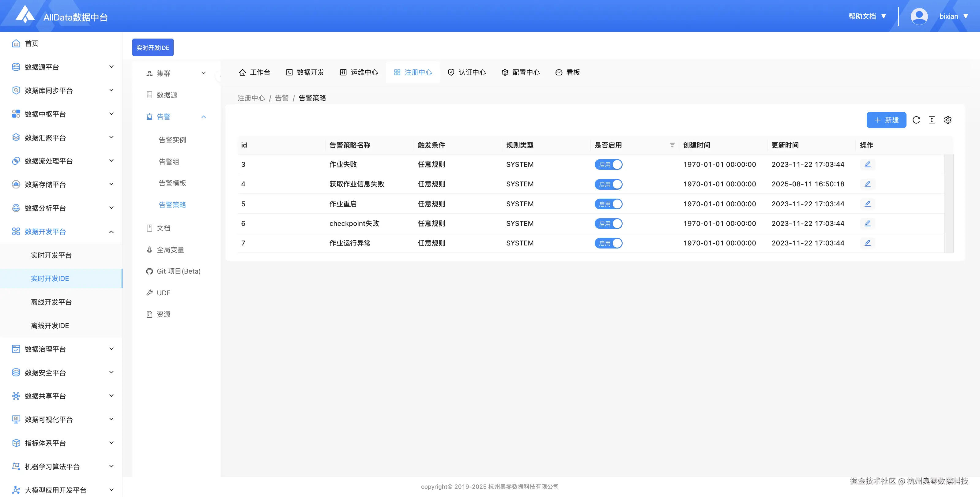Open 告警 breadcrumb link
The image size is (980, 497).
pos(282,98)
